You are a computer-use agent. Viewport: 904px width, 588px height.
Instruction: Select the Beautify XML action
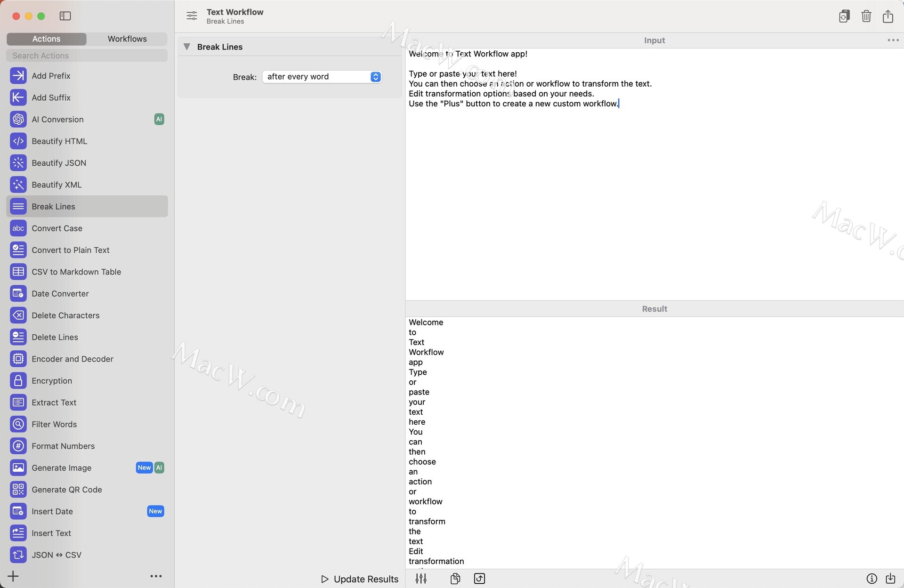coord(87,185)
